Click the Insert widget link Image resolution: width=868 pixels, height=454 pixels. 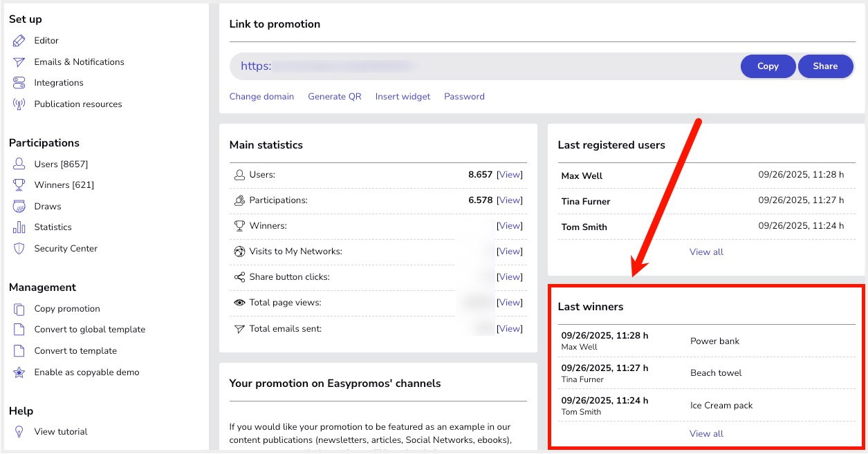pos(403,97)
